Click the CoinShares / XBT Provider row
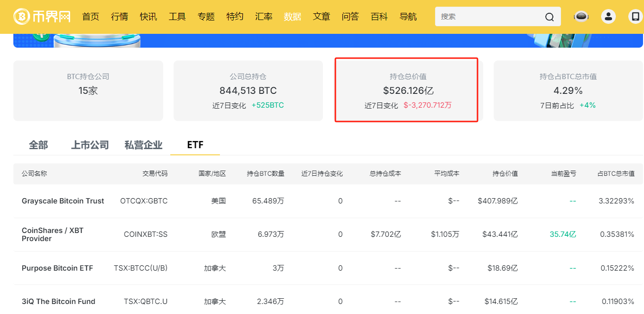 tap(52, 234)
